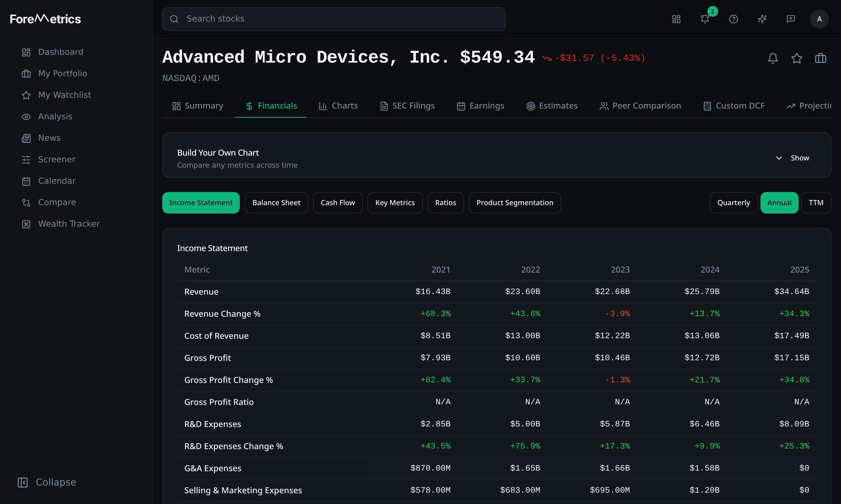Image resolution: width=841 pixels, height=504 pixels.
Task: Open the SEC Filings tab
Action: [407, 106]
